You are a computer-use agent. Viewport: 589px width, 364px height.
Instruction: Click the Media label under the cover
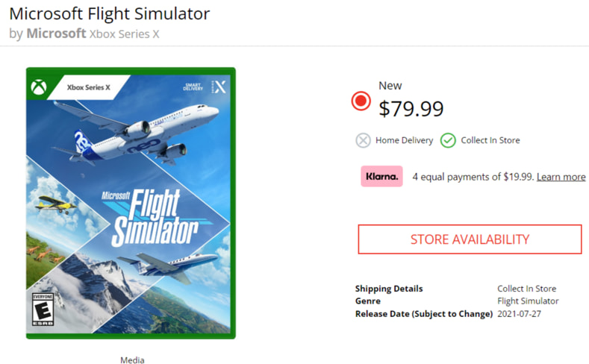(132, 360)
